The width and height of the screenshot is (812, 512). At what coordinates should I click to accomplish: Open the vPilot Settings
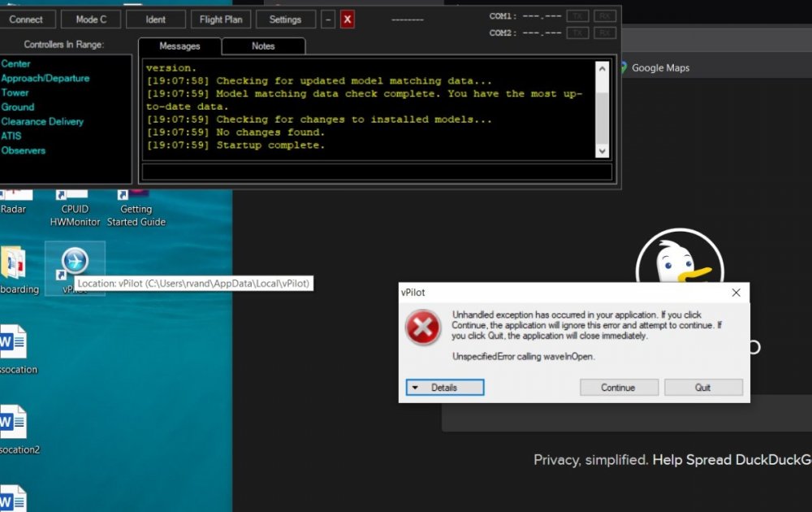click(x=285, y=19)
